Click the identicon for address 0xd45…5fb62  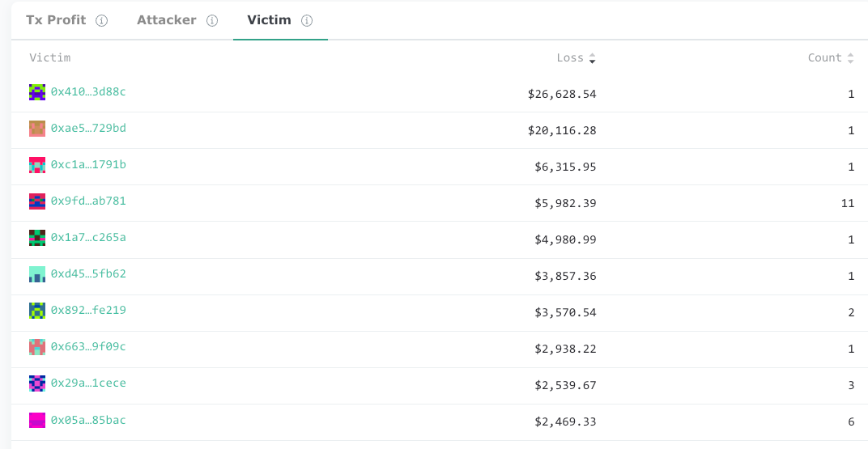click(x=37, y=274)
